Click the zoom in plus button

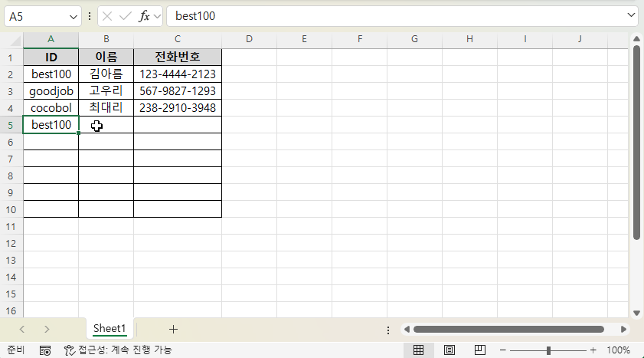(x=593, y=350)
